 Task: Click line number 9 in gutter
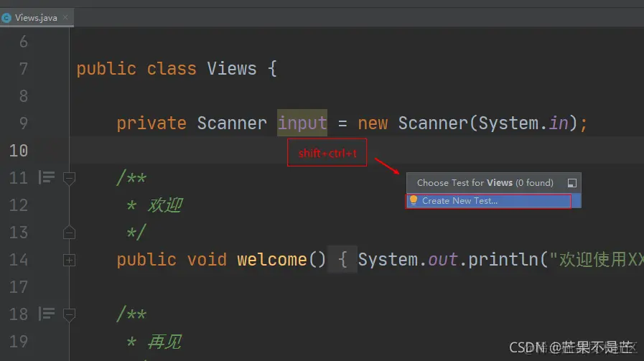(24, 123)
